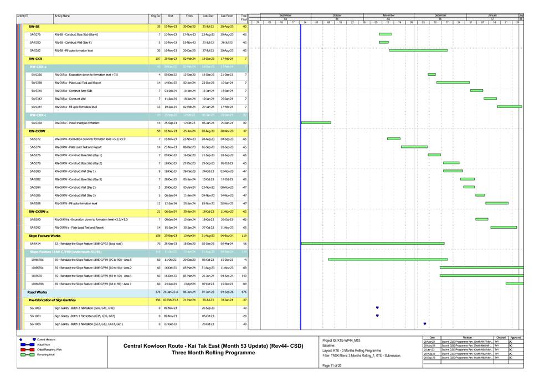The height and width of the screenshot is (392, 555).
Task: Click the SG-1003 milestone marker in the Gantt chart
Action: (377, 307)
